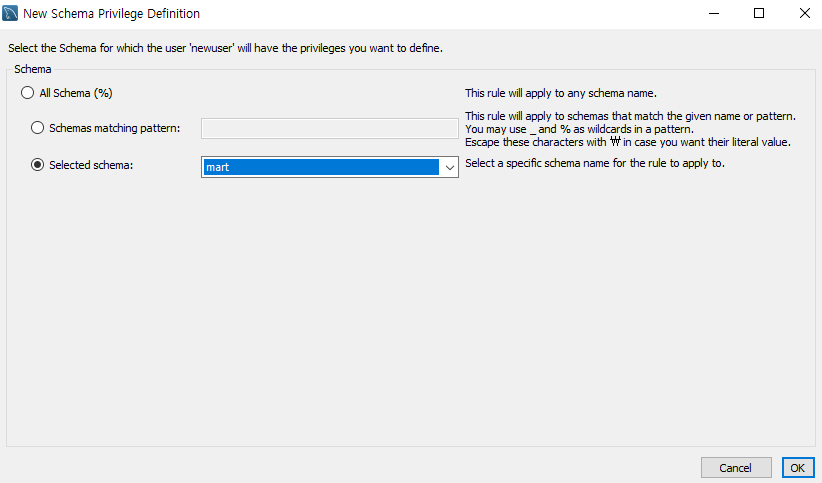Open the selected schema dropdown arrow
This screenshot has height=483, width=822.
click(x=449, y=167)
